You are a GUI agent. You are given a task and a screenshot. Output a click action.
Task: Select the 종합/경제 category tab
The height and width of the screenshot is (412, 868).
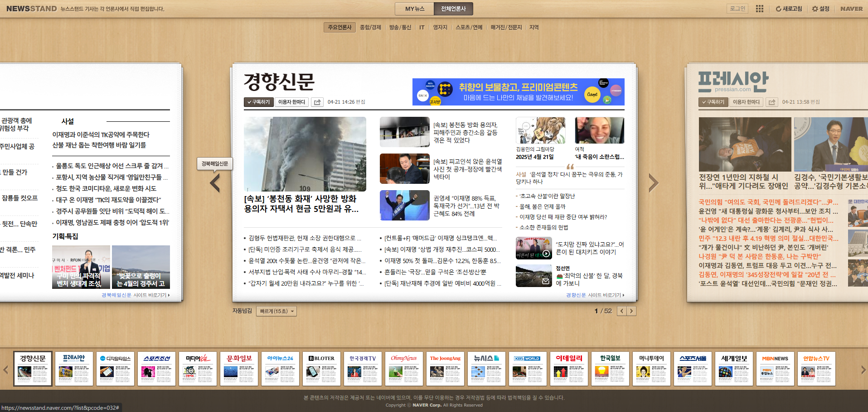point(370,27)
